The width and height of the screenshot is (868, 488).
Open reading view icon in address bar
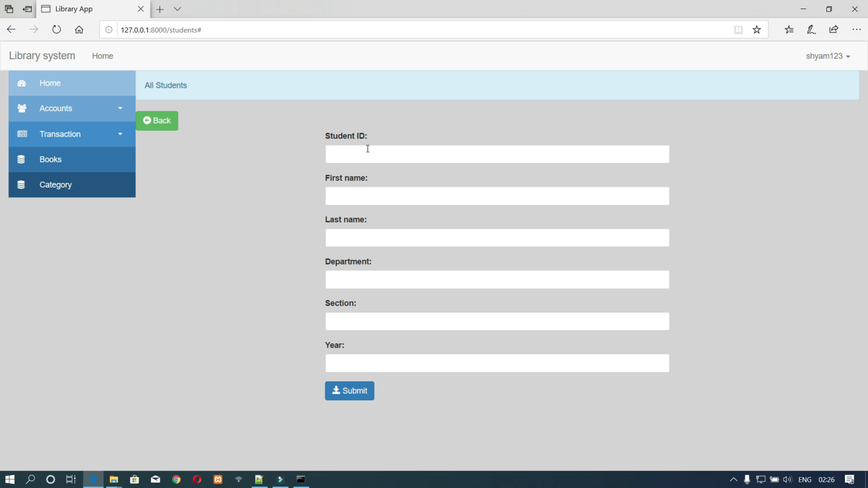click(738, 30)
